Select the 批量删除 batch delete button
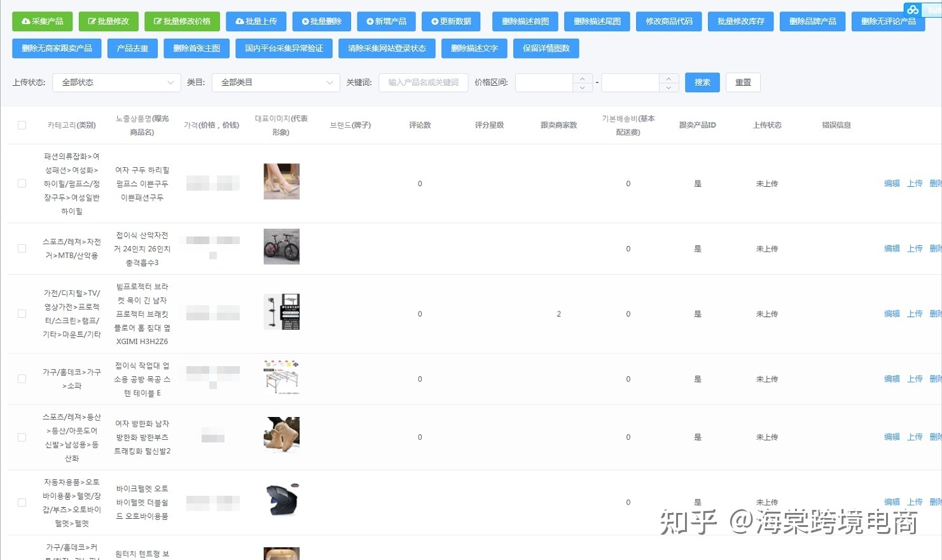 (321, 21)
